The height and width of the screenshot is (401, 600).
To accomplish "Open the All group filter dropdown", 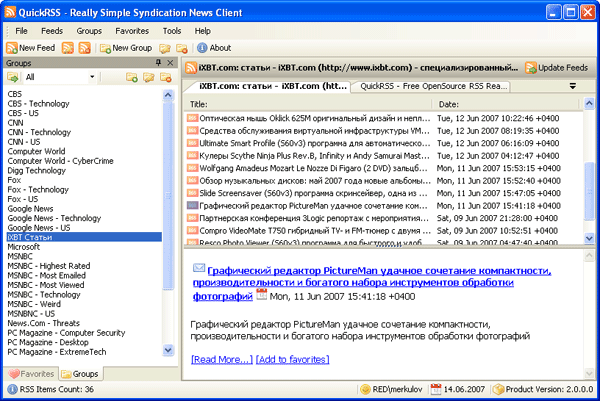I will [x=92, y=77].
